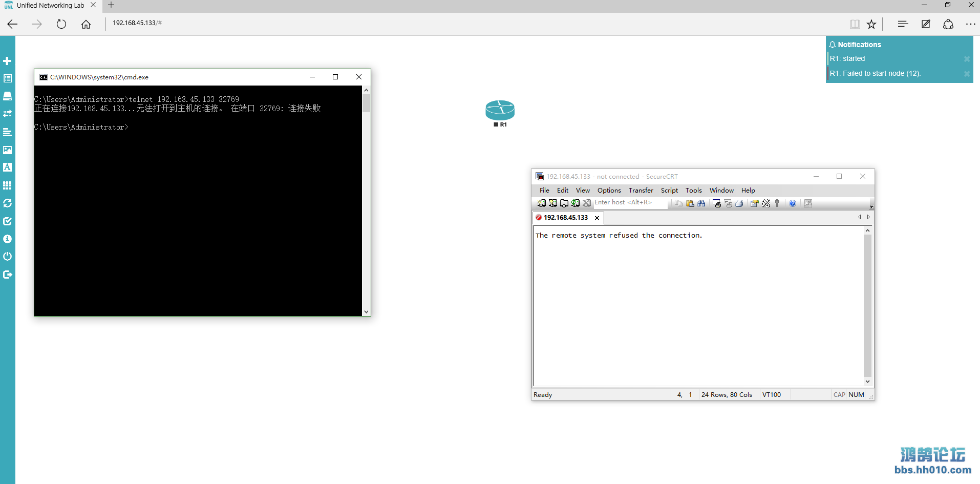
Task: Click SecureCRT Print Screen toolbar icon
Action: point(717,203)
